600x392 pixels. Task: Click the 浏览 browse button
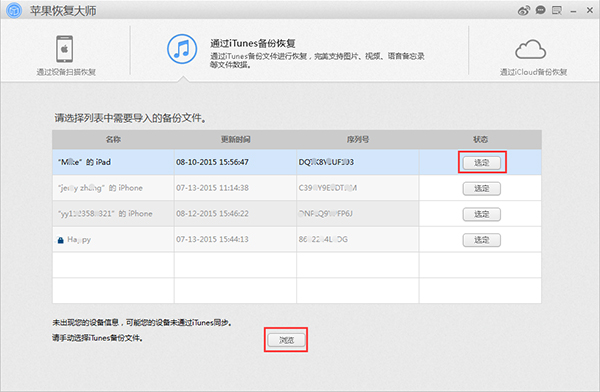click(x=286, y=340)
